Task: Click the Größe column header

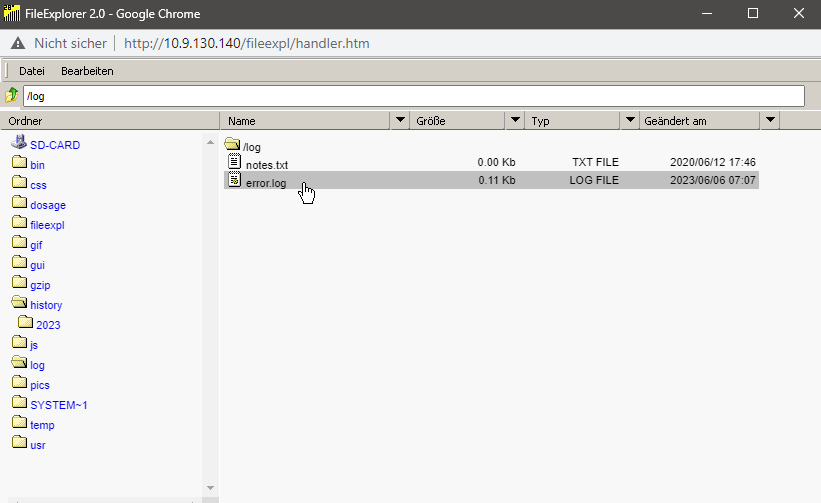Action: tap(458, 120)
